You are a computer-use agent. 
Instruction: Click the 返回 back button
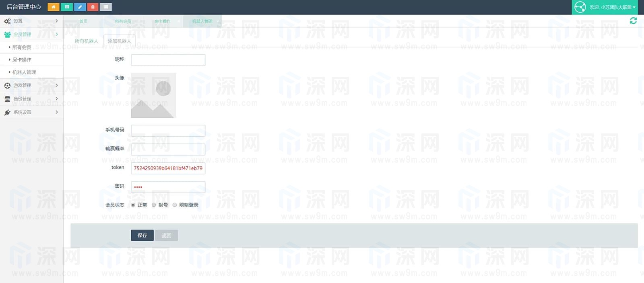tap(167, 236)
